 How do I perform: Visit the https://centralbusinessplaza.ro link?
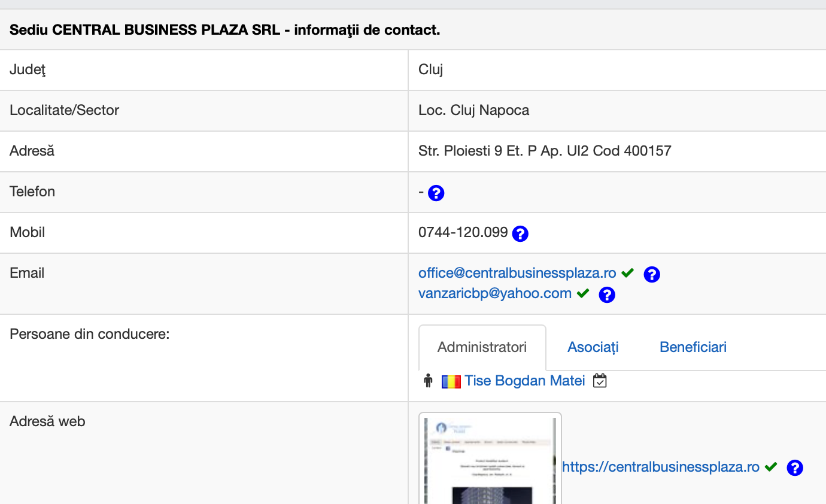661,467
